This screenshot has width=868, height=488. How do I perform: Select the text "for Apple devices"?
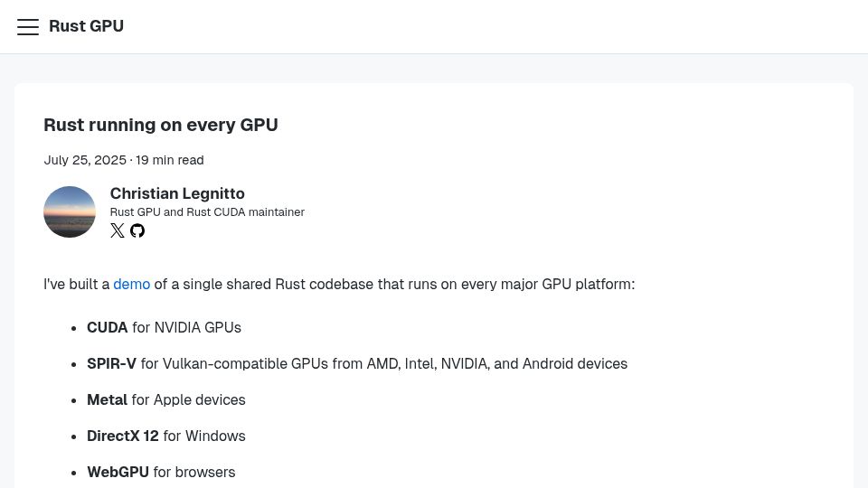click(x=188, y=399)
